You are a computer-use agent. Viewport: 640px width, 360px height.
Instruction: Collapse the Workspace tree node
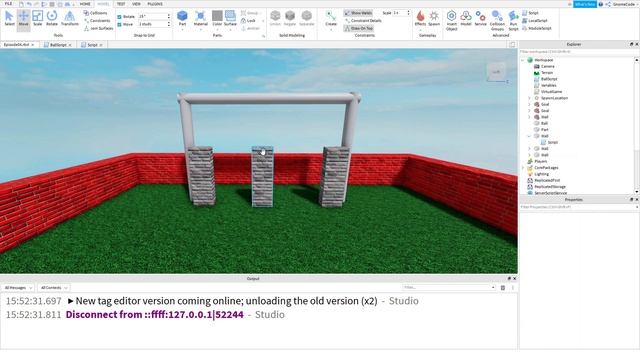point(523,60)
